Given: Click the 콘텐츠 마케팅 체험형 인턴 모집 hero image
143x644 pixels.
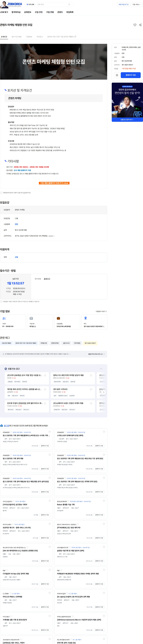Looking at the screenshot, I should [x=54, y=62].
